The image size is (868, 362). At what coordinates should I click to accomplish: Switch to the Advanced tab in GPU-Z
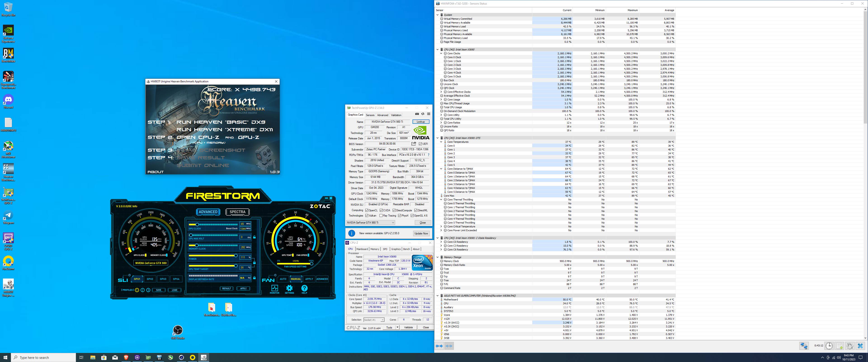click(x=382, y=115)
